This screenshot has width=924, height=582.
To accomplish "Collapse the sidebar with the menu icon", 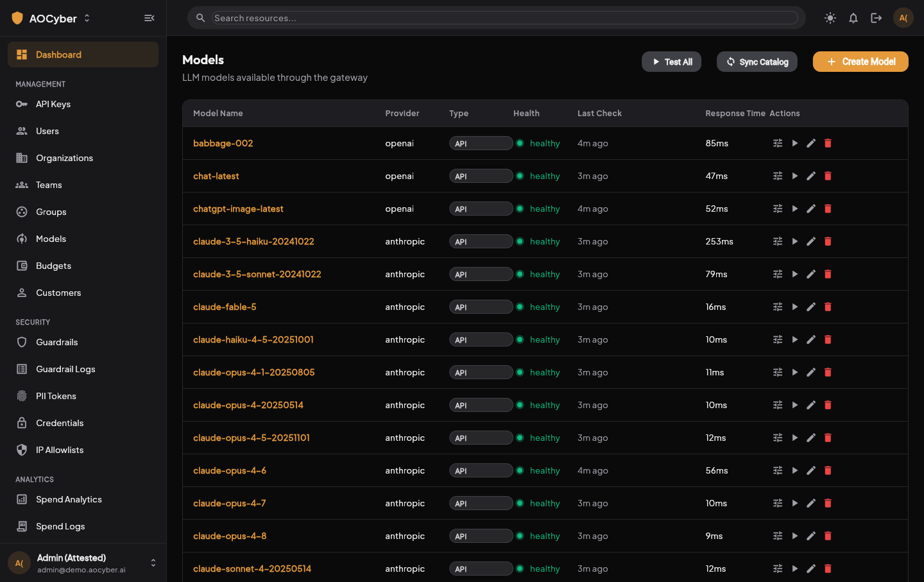I will point(150,18).
